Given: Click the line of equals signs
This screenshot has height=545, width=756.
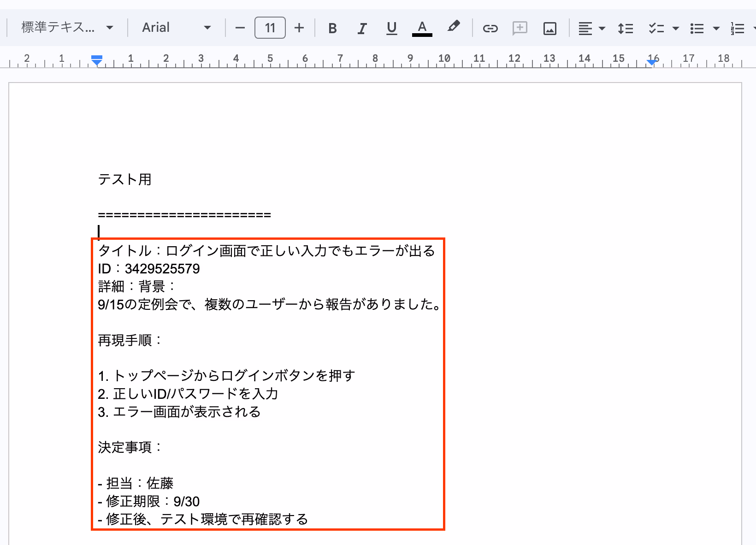Looking at the screenshot, I should (184, 215).
